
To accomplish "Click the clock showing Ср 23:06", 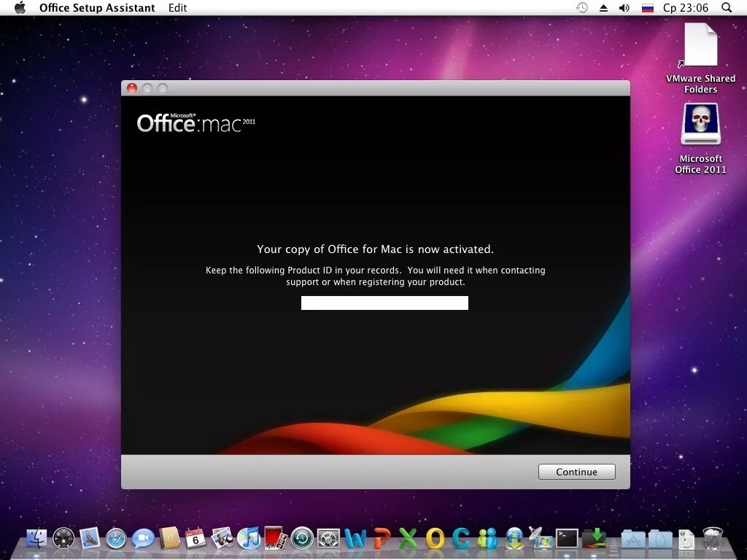I will 686,7.
